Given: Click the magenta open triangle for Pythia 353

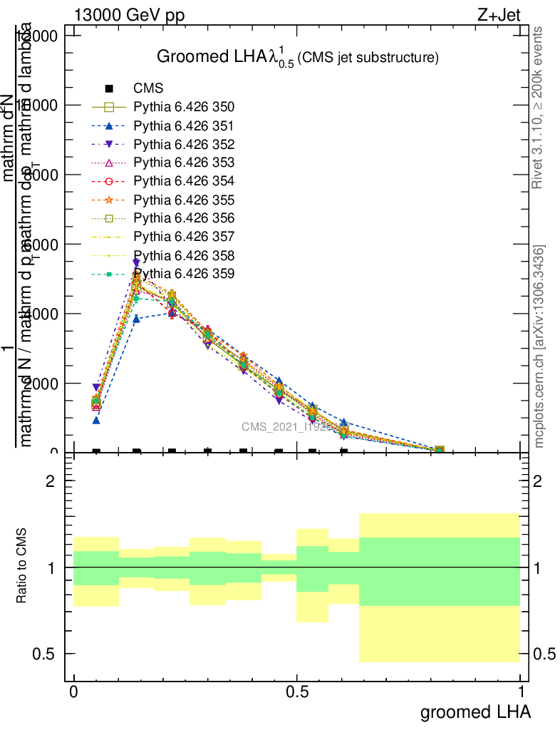Looking at the screenshot, I should point(109,163).
